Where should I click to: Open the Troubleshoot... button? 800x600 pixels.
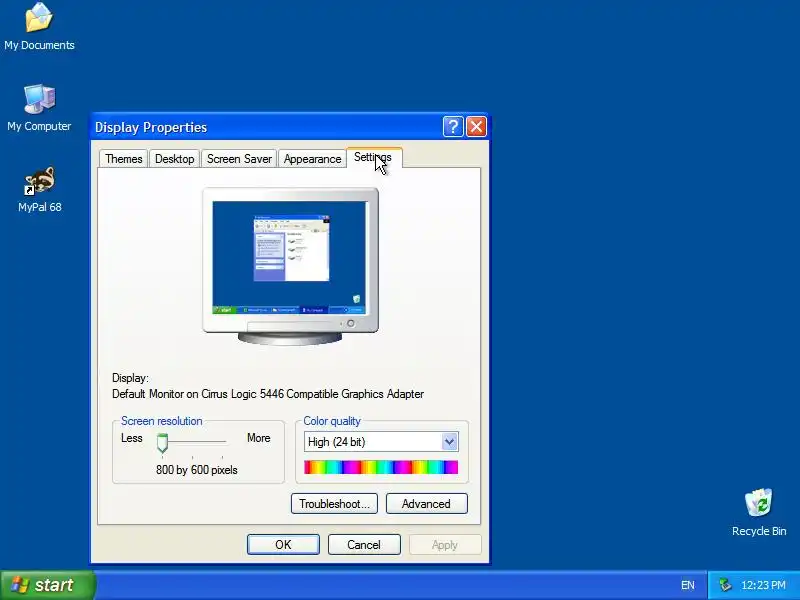coord(334,504)
